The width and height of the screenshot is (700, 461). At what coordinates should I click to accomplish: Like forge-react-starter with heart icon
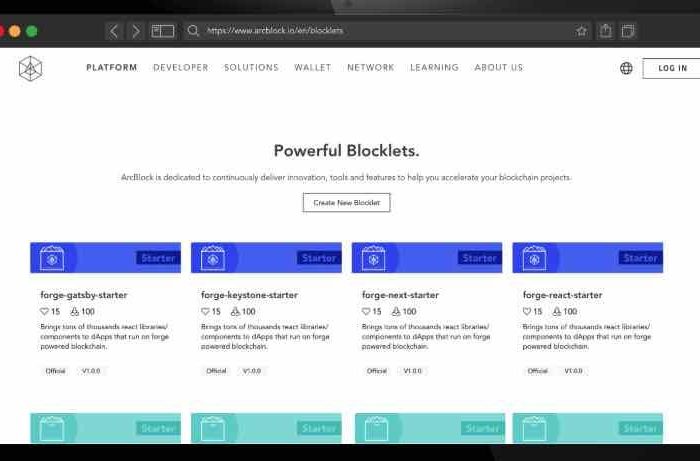[x=526, y=311]
